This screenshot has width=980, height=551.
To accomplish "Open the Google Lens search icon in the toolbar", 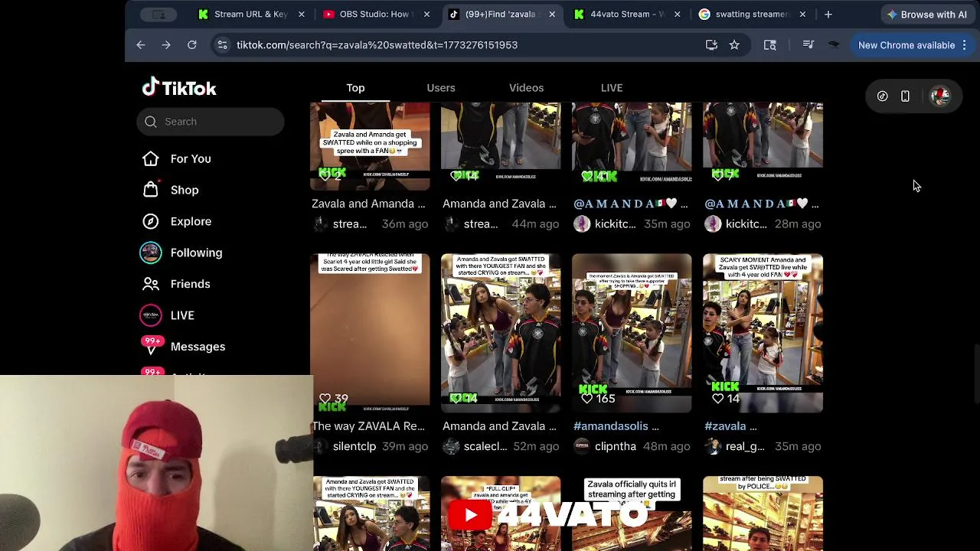I will pos(770,45).
